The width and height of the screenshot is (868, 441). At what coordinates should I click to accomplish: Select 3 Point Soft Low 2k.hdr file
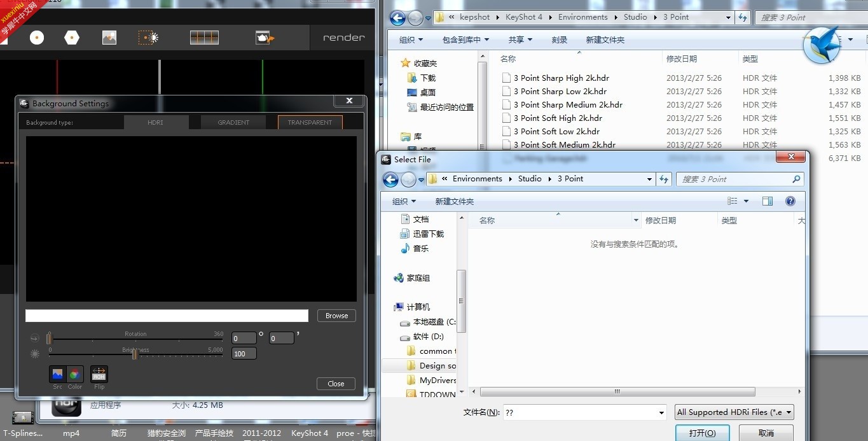556,131
